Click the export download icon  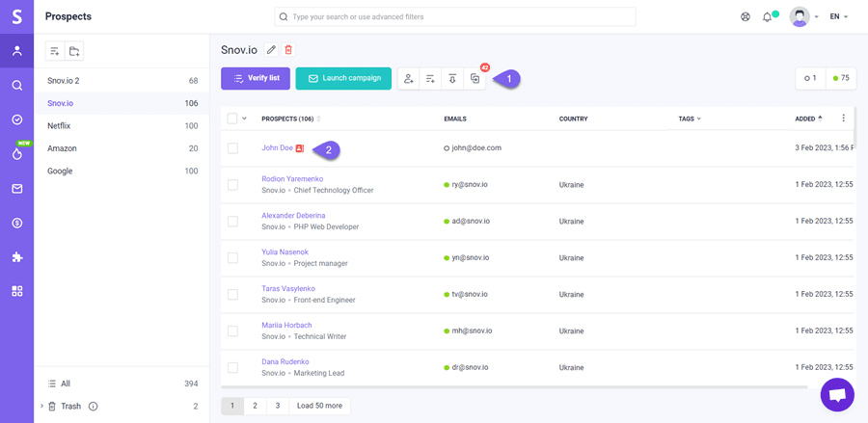coord(452,78)
